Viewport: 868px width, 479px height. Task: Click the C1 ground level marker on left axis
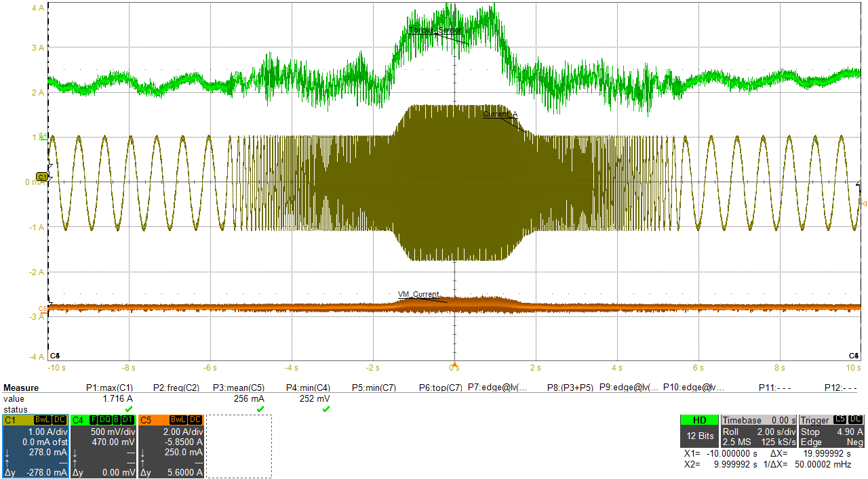click(42, 178)
